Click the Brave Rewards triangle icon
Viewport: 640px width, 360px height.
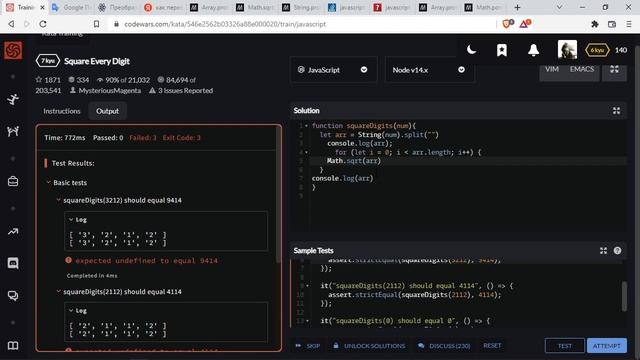(525, 24)
